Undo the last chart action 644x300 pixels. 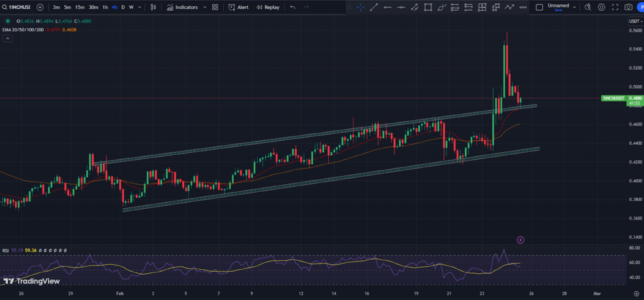click(292, 7)
